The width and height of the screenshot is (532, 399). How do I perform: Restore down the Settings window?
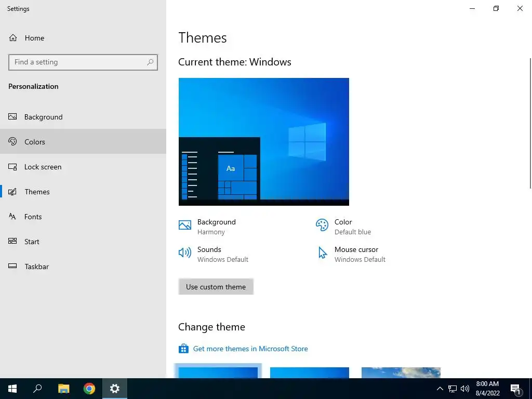coord(496,8)
